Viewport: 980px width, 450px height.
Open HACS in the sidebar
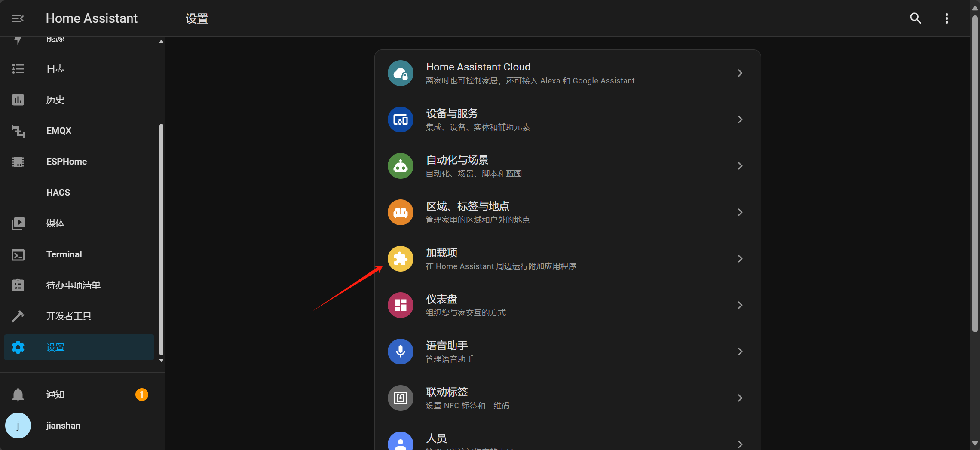[x=79, y=193]
